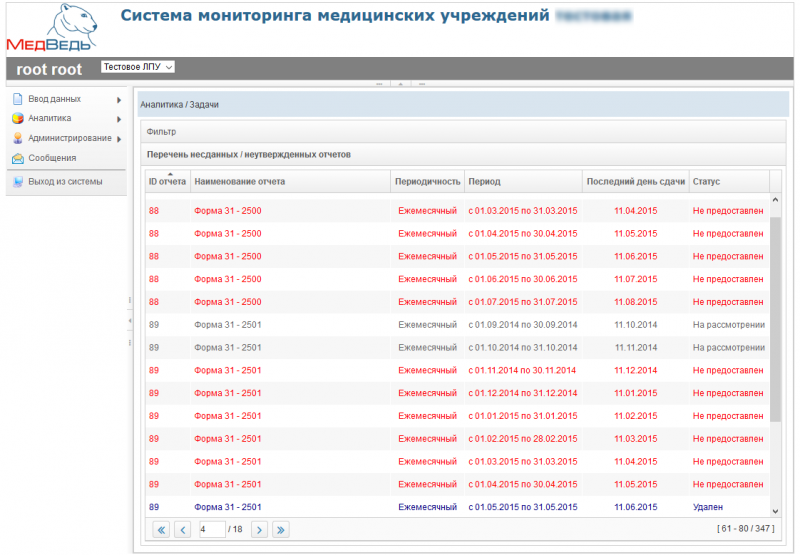Click the Выход из системы icon
The height and width of the screenshot is (555, 800).
[x=18, y=182]
